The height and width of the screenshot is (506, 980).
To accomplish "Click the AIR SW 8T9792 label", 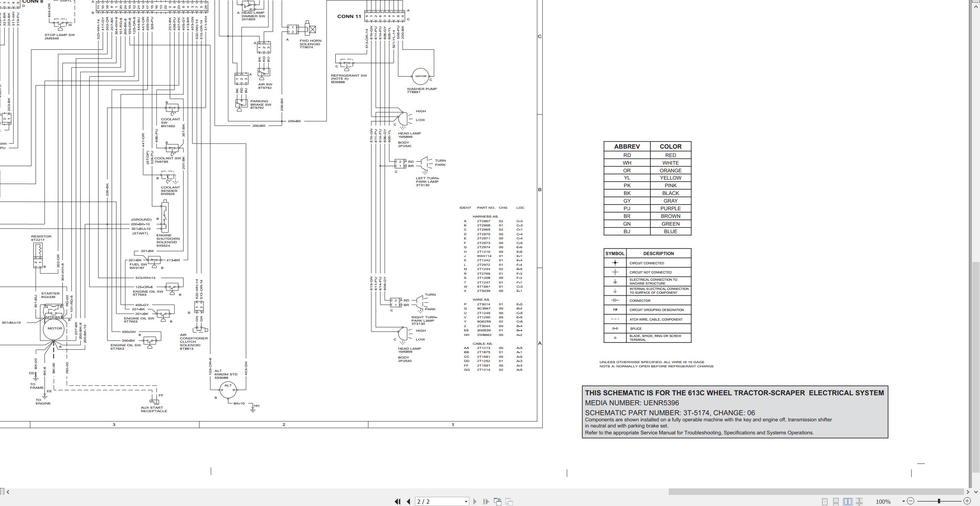I will tap(265, 86).
